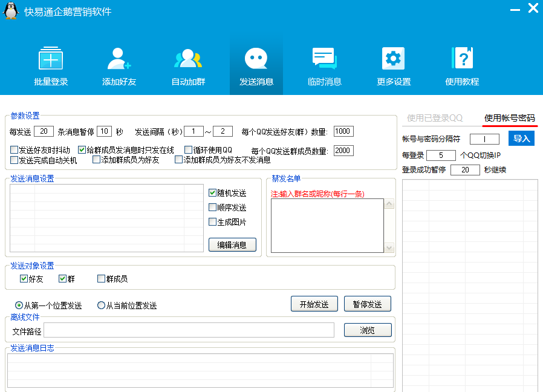The width and height of the screenshot is (543, 392).
Task: Check 群成员 send target
Action: click(x=102, y=278)
